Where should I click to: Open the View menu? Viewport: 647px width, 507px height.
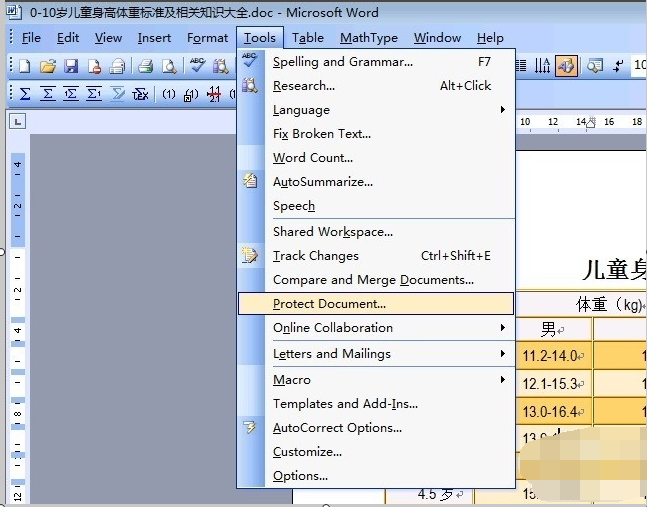tap(108, 38)
